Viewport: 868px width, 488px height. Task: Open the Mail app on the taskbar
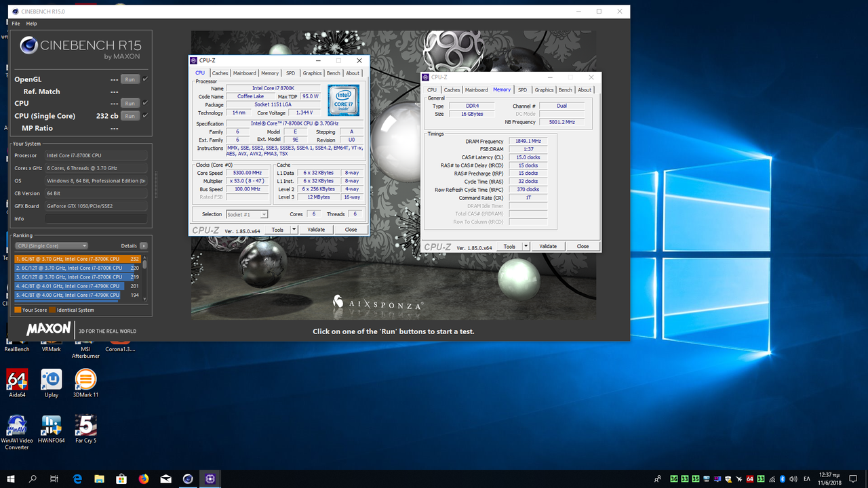[x=165, y=479]
